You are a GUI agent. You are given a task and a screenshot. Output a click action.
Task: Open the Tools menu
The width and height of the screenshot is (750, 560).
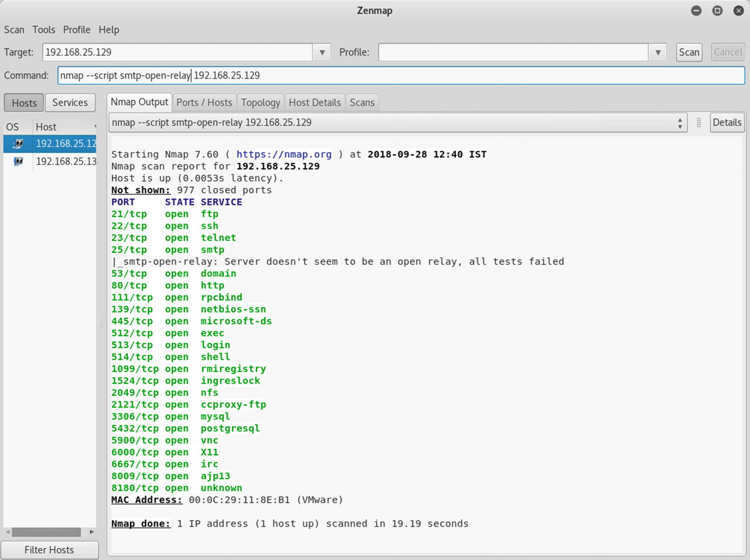tap(44, 30)
